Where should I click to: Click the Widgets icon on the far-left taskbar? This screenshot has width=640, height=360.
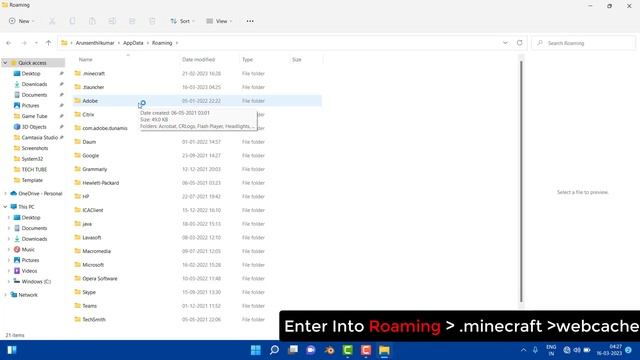coord(12,350)
